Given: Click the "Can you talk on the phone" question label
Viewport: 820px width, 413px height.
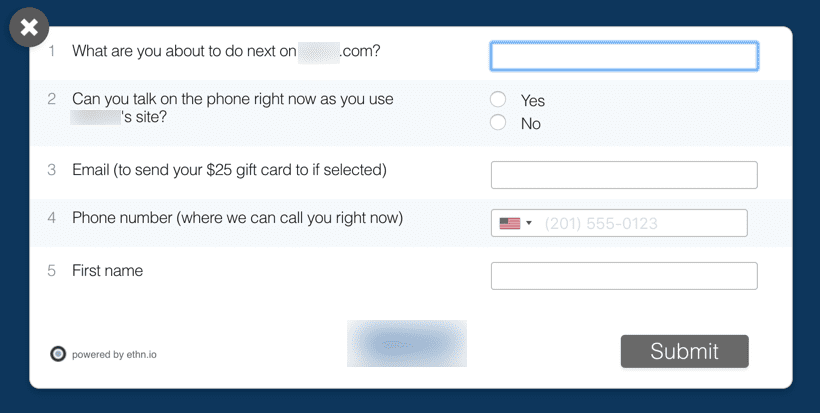Looking at the screenshot, I should click(233, 107).
